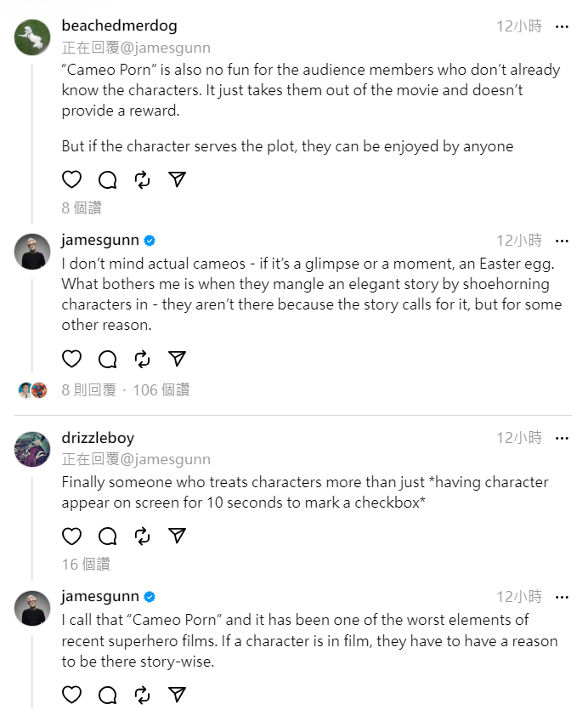Screen dimensions: 588x710
Task: View the 16 likes on drizzleboy's post
Action: point(86,564)
